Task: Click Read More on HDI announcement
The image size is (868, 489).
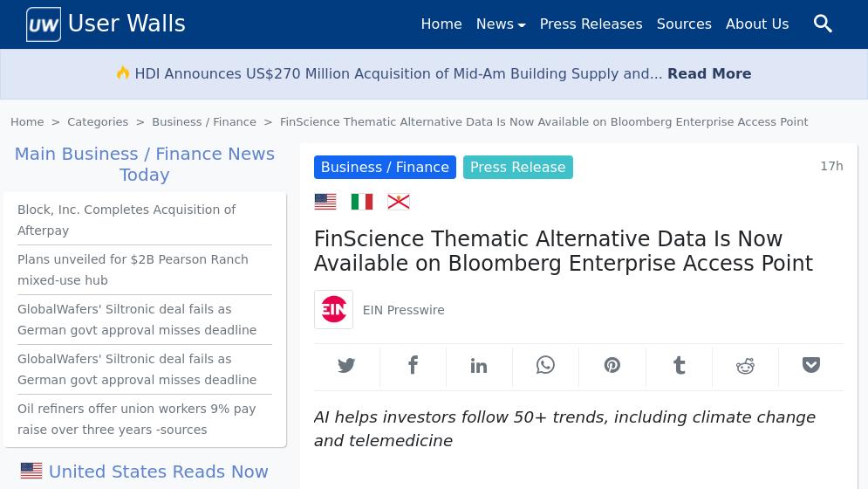Action: [709, 73]
